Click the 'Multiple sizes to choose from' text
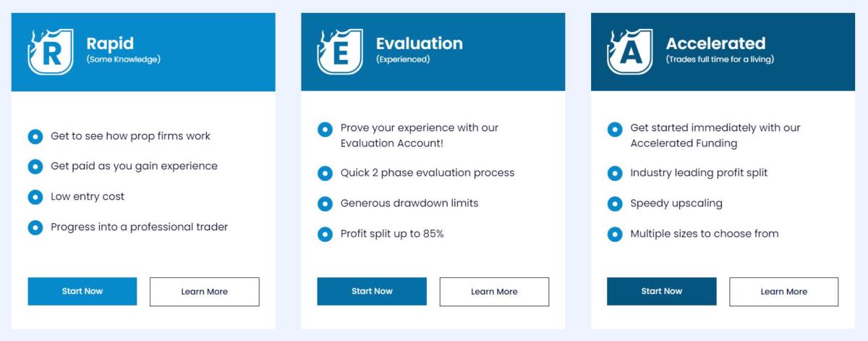Viewport: 868px width, 341px height. pyautogui.click(x=704, y=234)
